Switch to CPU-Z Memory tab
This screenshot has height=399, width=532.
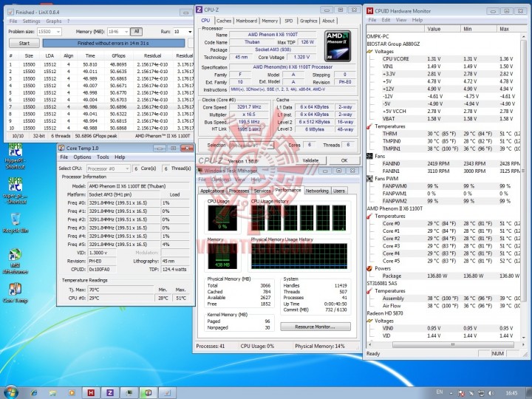tap(270, 21)
